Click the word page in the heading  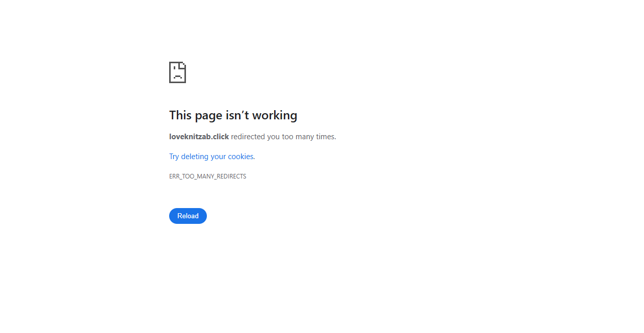click(x=209, y=116)
